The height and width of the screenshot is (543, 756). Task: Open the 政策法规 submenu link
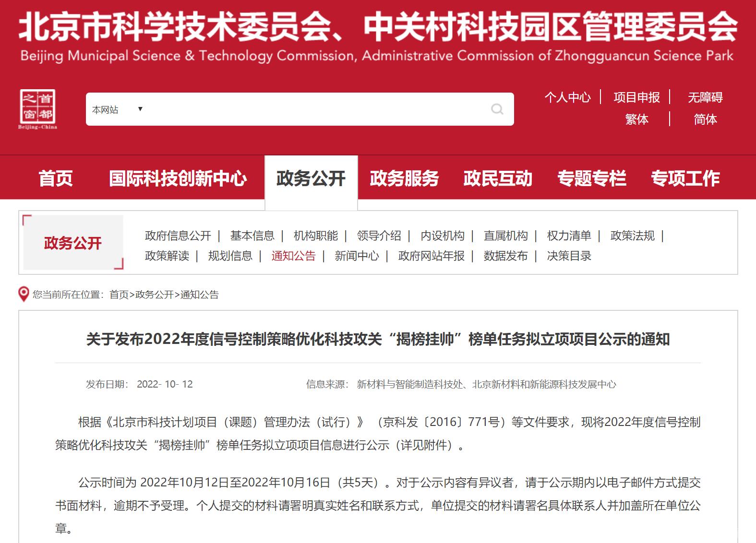tap(632, 236)
